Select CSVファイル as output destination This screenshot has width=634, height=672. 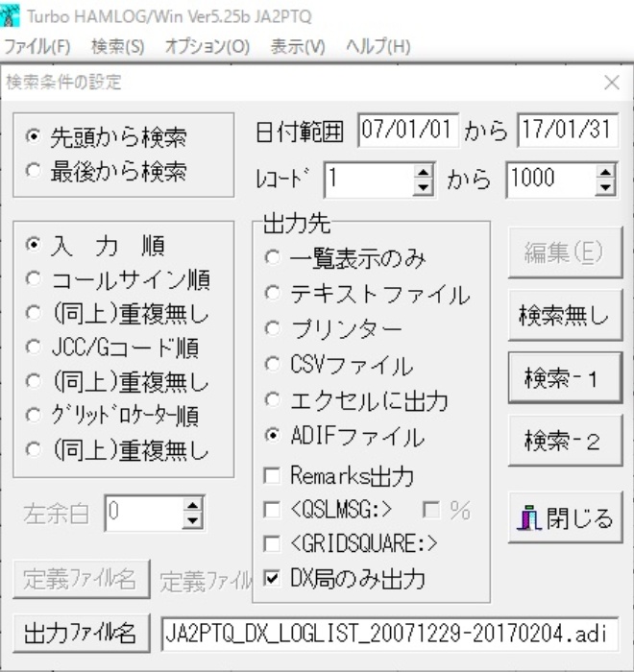[x=274, y=366]
